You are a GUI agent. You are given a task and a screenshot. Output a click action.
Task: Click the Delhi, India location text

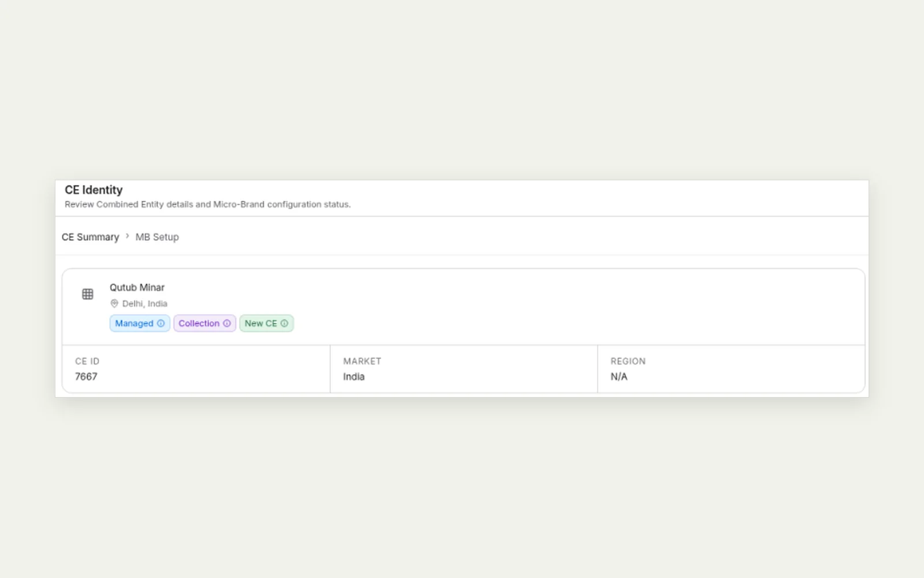[144, 303]
